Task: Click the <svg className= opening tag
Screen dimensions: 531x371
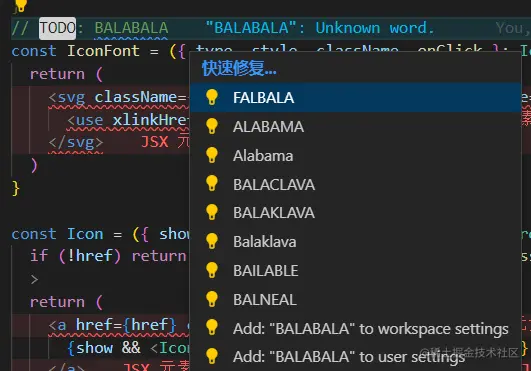Action: pos(118,97)
